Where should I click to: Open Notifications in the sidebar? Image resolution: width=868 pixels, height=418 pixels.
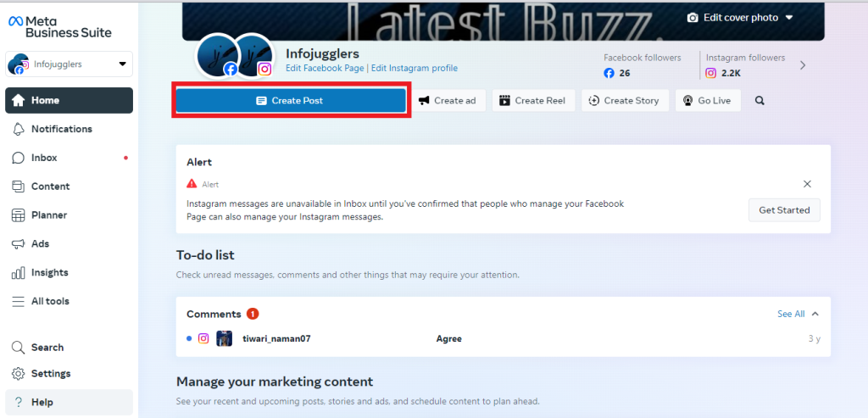click(x=70, y=129)
